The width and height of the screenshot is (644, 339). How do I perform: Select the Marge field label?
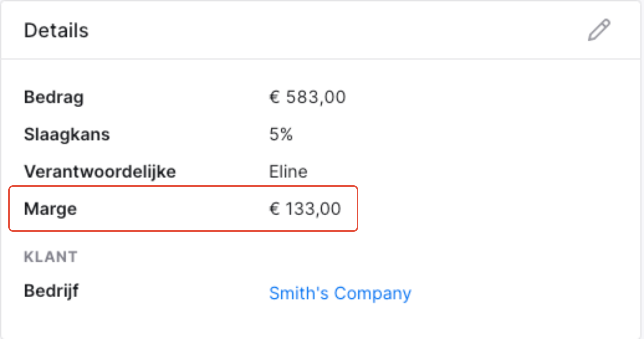coord(51,209)
